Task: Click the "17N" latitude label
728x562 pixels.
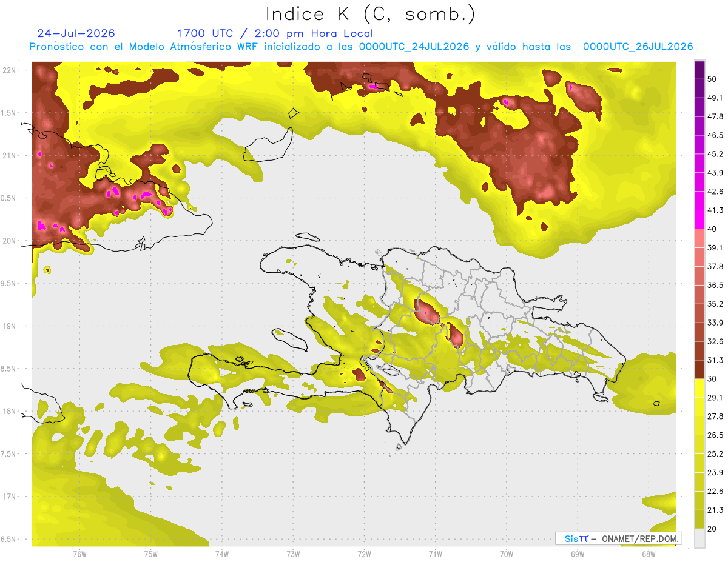Action: tap(9, 497)
